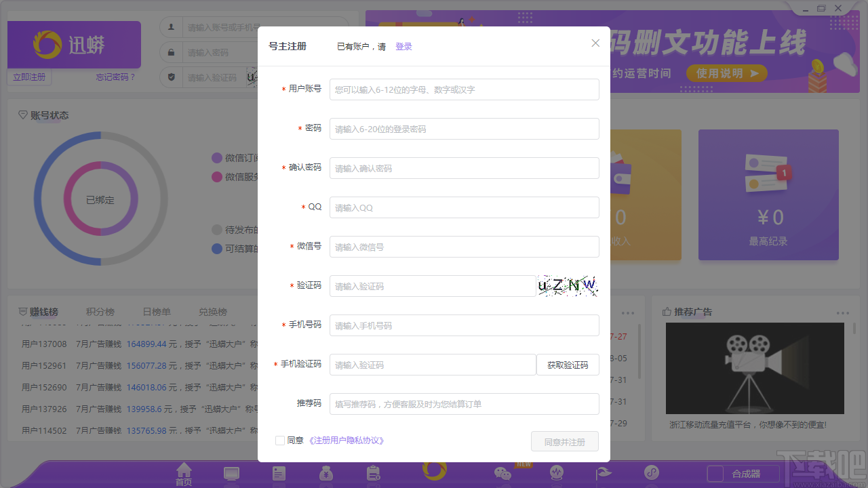868x488 pixels.
Task: Click the 推荐码 referral code field
Action: pyautogui.click(x=465, y=404)
